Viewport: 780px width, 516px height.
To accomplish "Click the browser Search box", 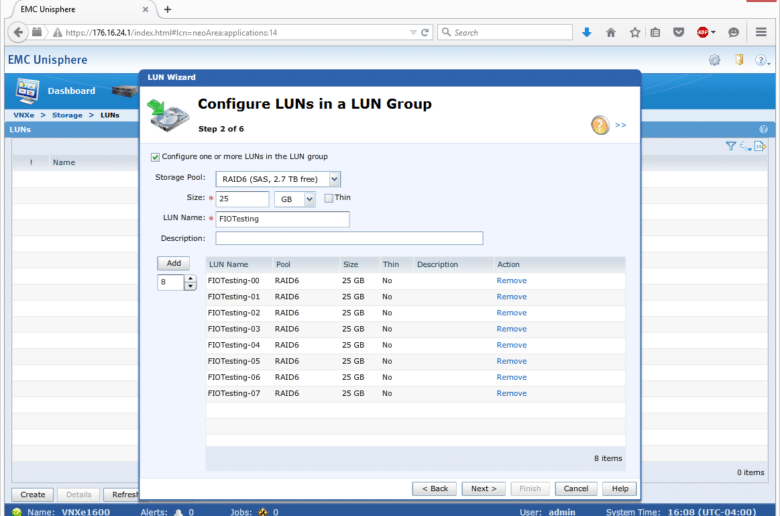I will pyautogui.click(x=505, y=32).
